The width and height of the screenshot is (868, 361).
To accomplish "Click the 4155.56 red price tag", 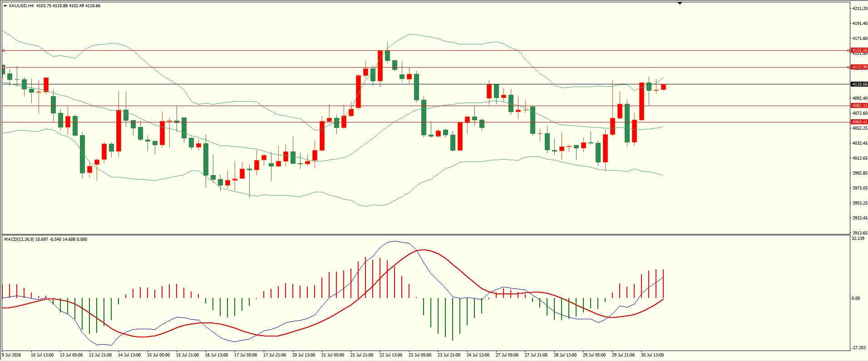I will click(x=859, y=50).
